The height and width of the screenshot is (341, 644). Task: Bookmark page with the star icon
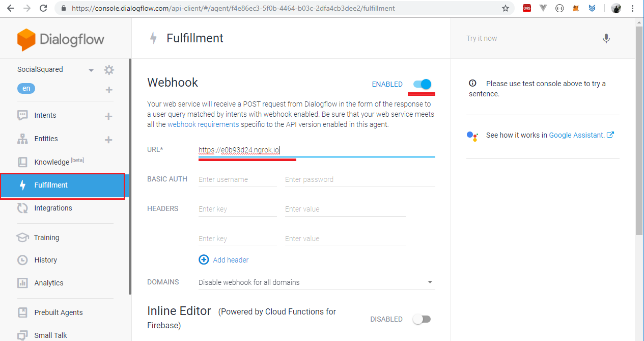pyautogui.click(x=506, y=8)
